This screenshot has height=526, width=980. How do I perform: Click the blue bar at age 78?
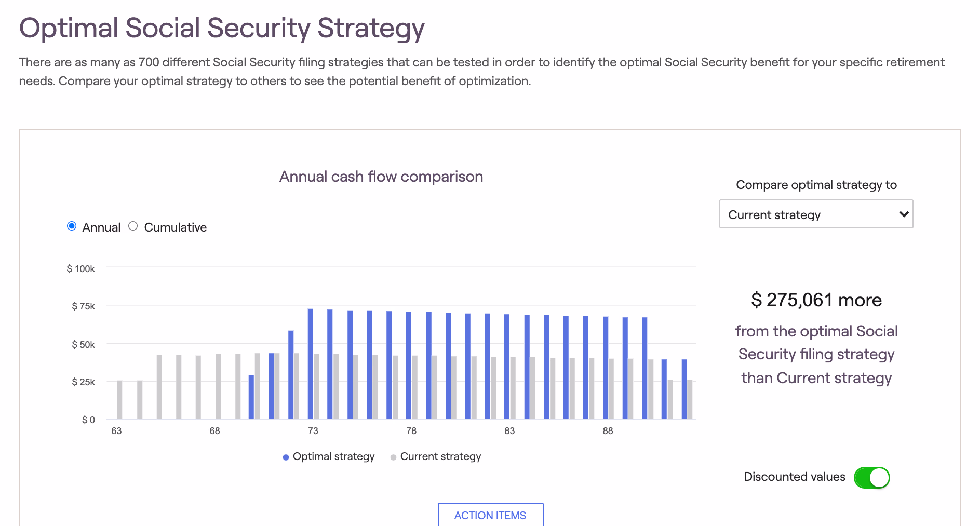pyautogui.click(x=409, y=365)
